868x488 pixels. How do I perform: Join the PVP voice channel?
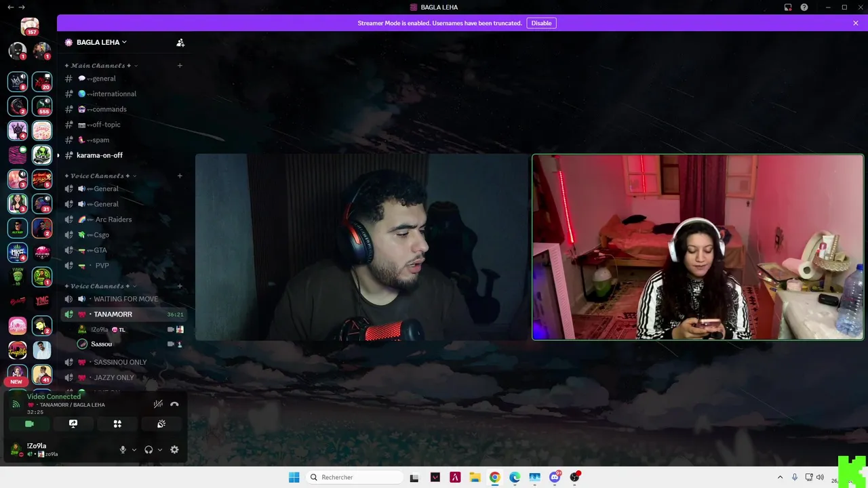point(122,266)
